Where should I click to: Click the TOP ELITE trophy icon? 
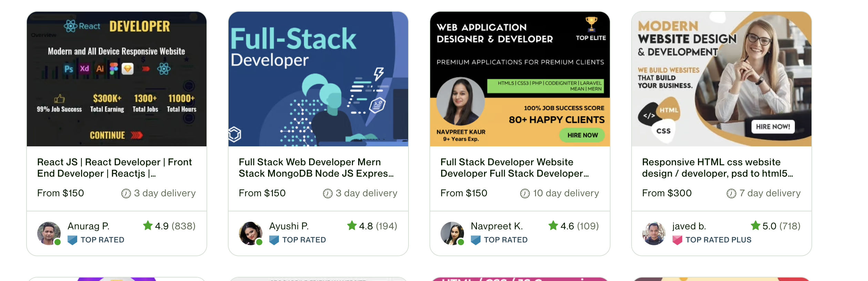tap(591, 24)
